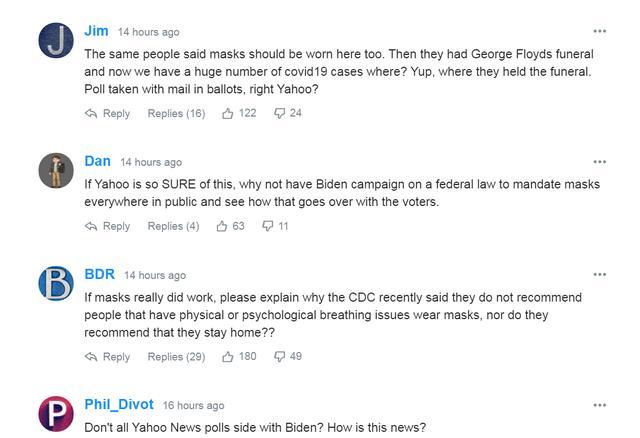Image resolution: width=640 pixels, height=438 pixels.
Task: Open Phil_Divot's user profile name
Action: pos(119,405)
